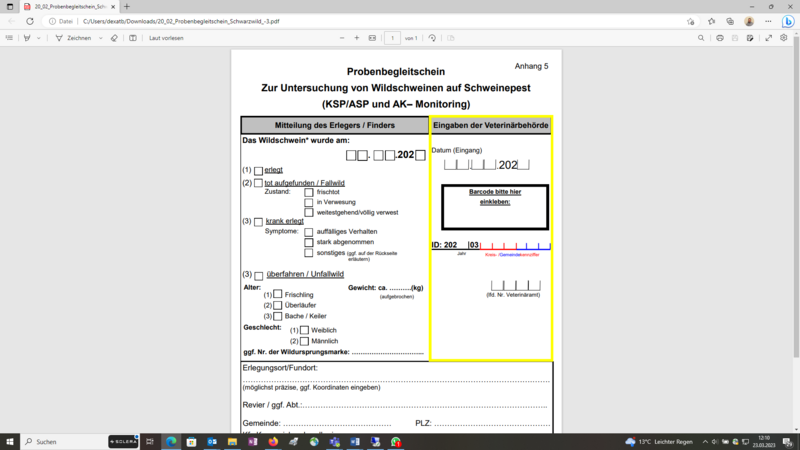Click the save as icon in PDF toolbar

click(750, 38)
